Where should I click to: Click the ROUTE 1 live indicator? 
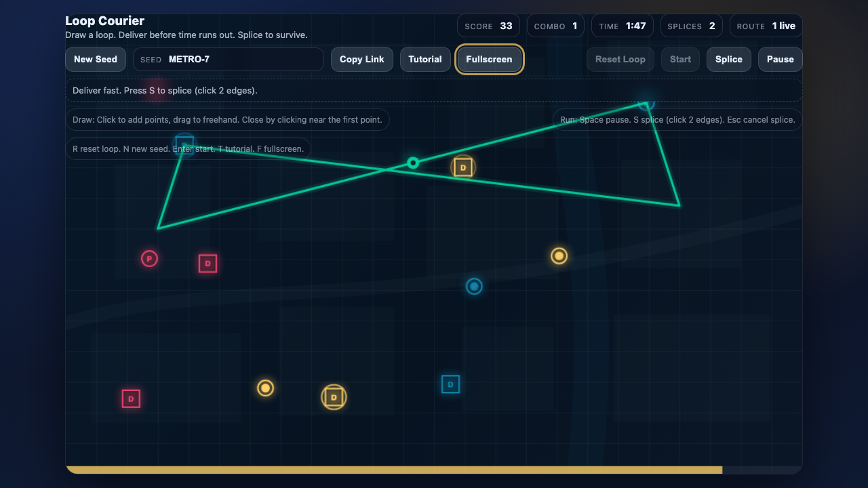click(766, 26)
